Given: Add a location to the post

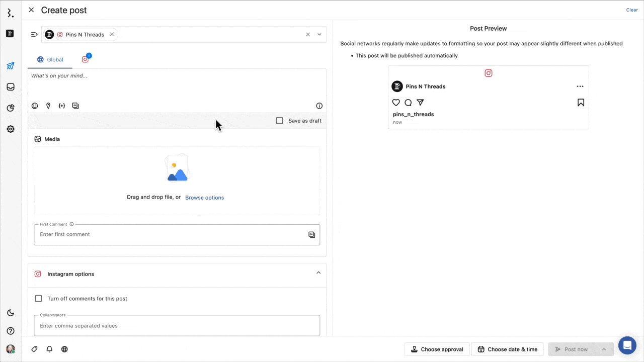Looking at the screenshot, I should (x=48, y=106).
